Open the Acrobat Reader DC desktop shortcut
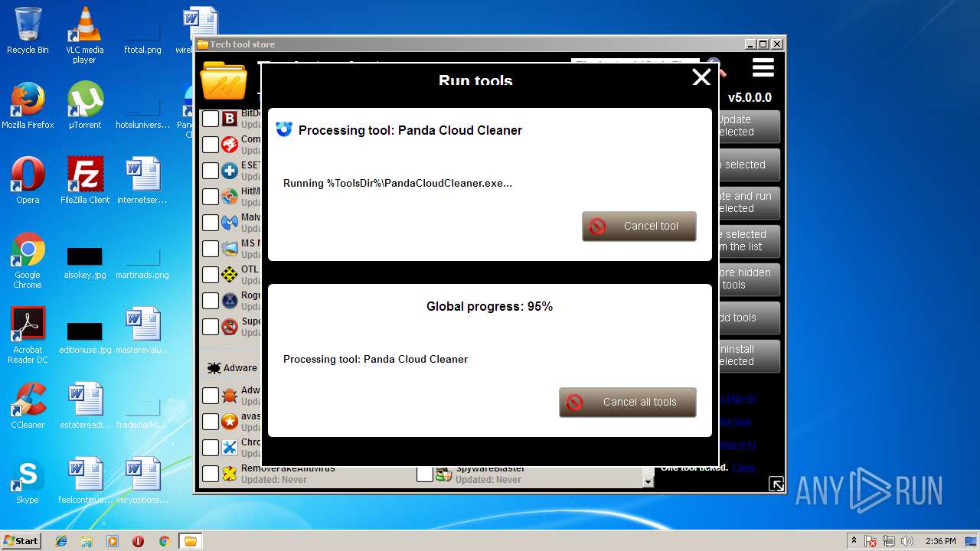Screen dimensions: 980x551 [x=28, y=335]
